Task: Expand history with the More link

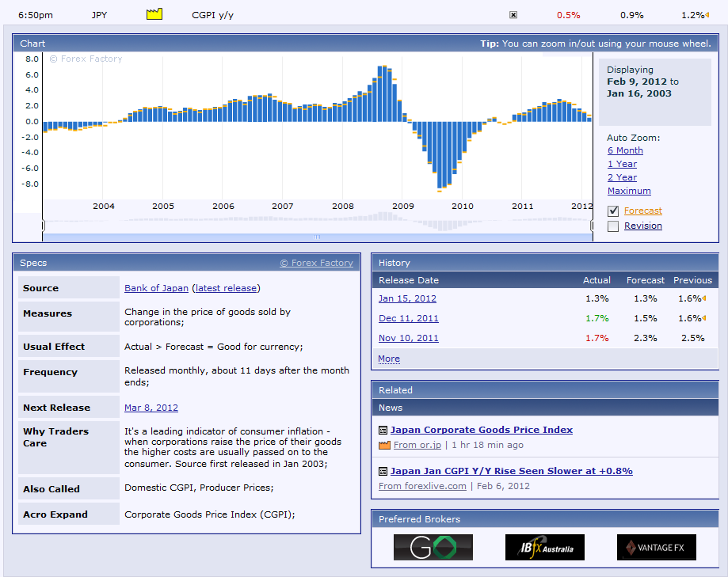Action: click(389, 359)
